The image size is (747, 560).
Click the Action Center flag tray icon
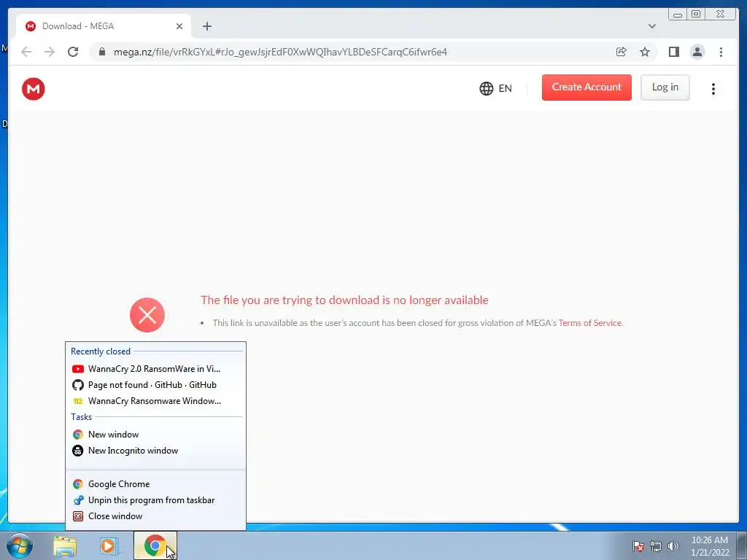tap(638, 546)
